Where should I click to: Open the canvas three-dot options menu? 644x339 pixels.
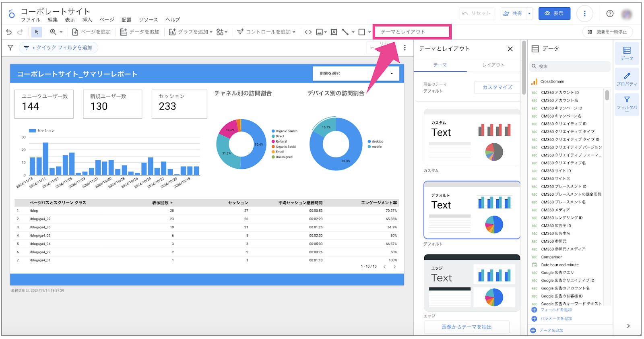click(x=405, y=48)
